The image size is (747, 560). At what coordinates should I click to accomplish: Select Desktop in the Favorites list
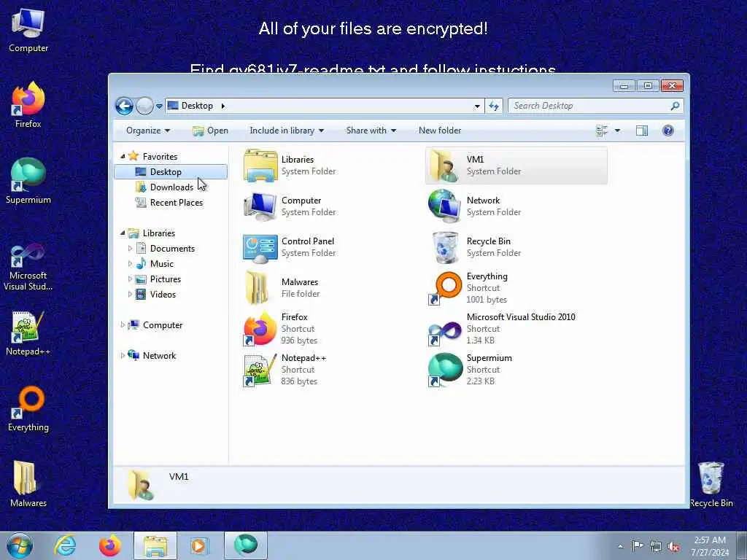click(x=171, y=172)
